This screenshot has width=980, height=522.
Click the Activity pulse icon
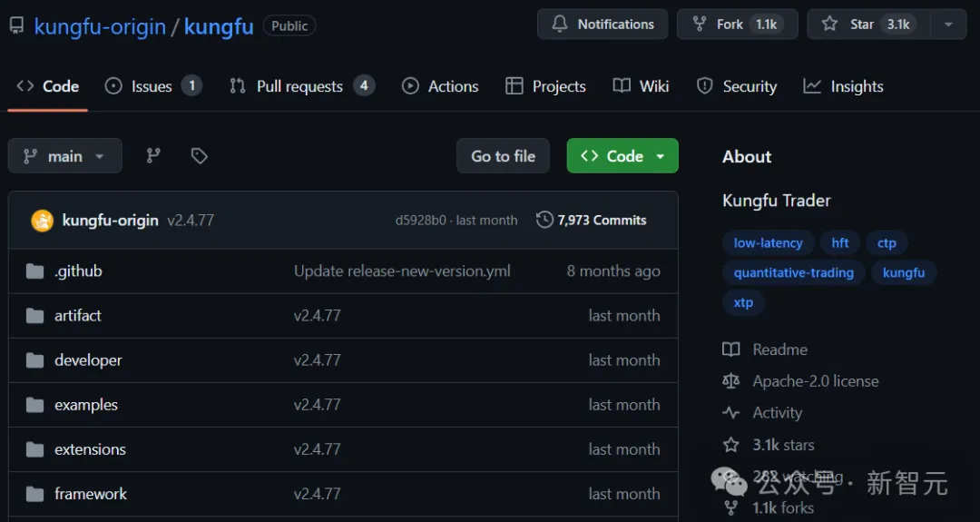(731, 413)
